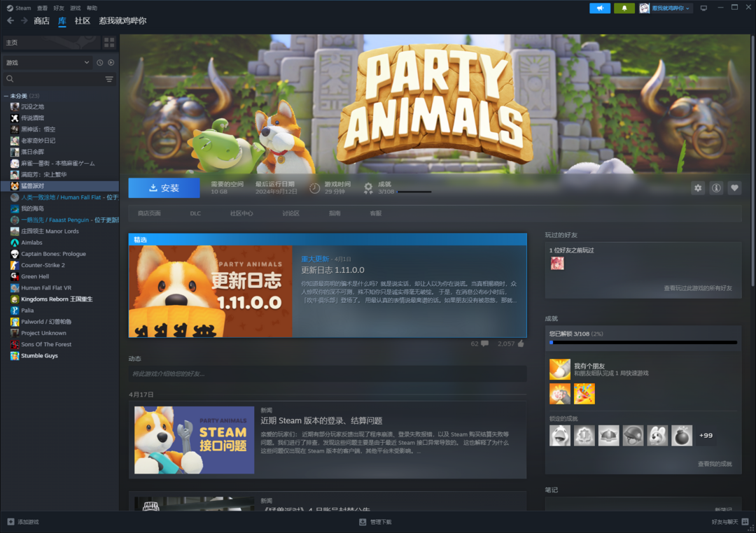Open the STEAM 接口问题 news thumbnail
The image size is (756, 533).
point(195,440)
